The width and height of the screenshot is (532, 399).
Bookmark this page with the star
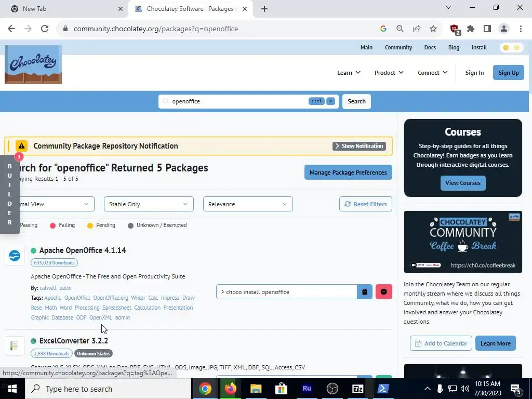[x=433, y=29]
